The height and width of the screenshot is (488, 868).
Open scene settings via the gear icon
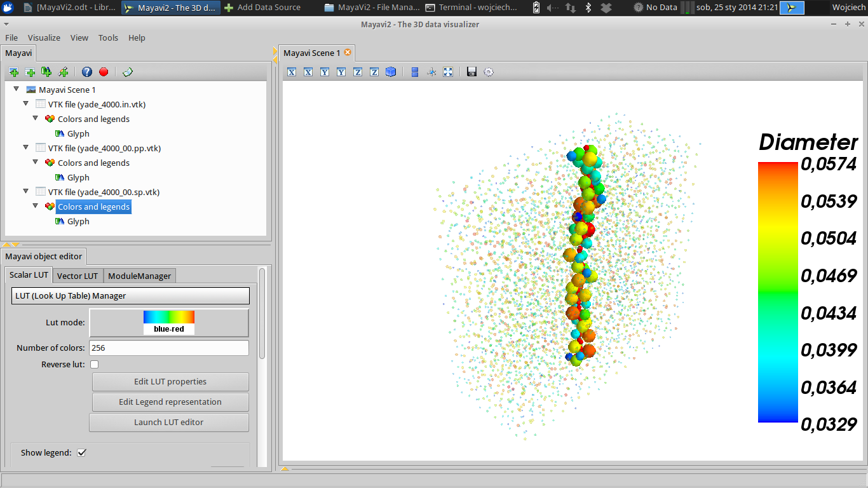(x=488, y=72)
